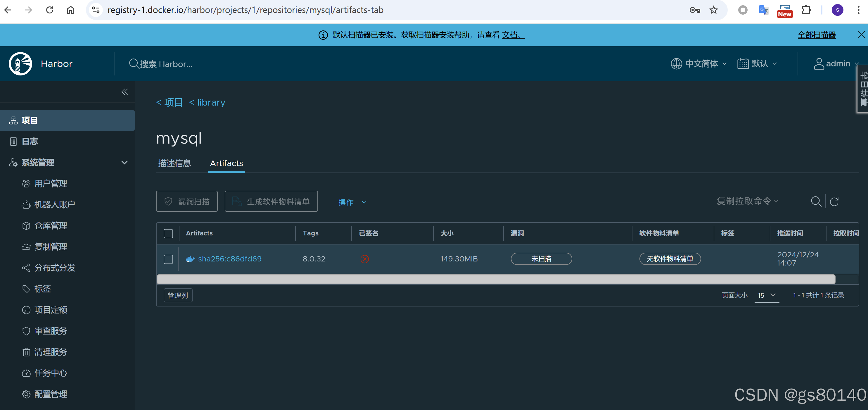Open the sha256:c86dfd69 artifact link
This screenshot has height=410, width=868.
click(230, 259)
